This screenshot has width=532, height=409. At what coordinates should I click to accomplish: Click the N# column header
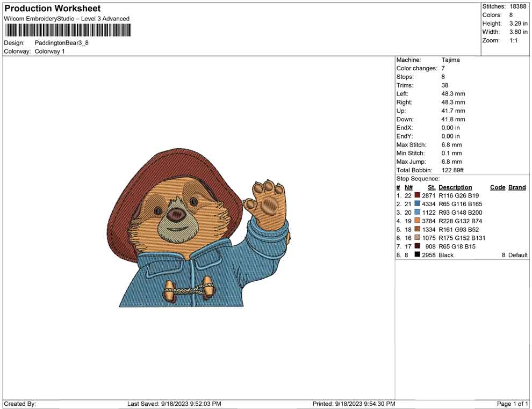[x=408, y=187]
